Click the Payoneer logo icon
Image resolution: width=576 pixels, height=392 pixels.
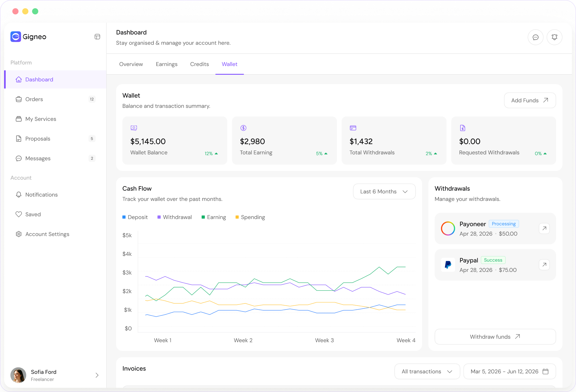tap(448, 228)
